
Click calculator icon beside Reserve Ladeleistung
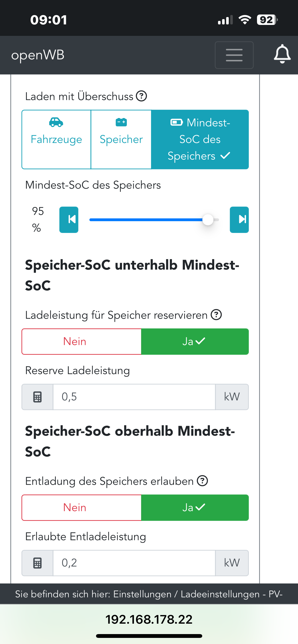click(37, 397)
